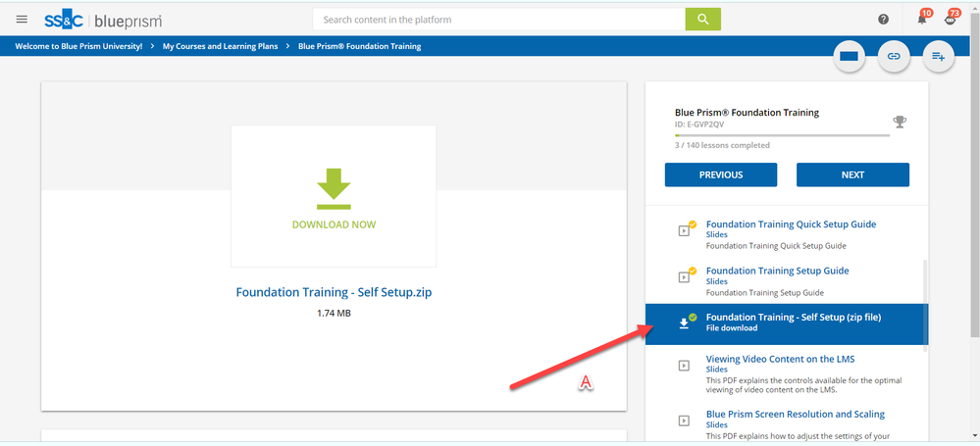
Task: Open Foundation Training - Self Setup.zip link
Action: point(334,292)
